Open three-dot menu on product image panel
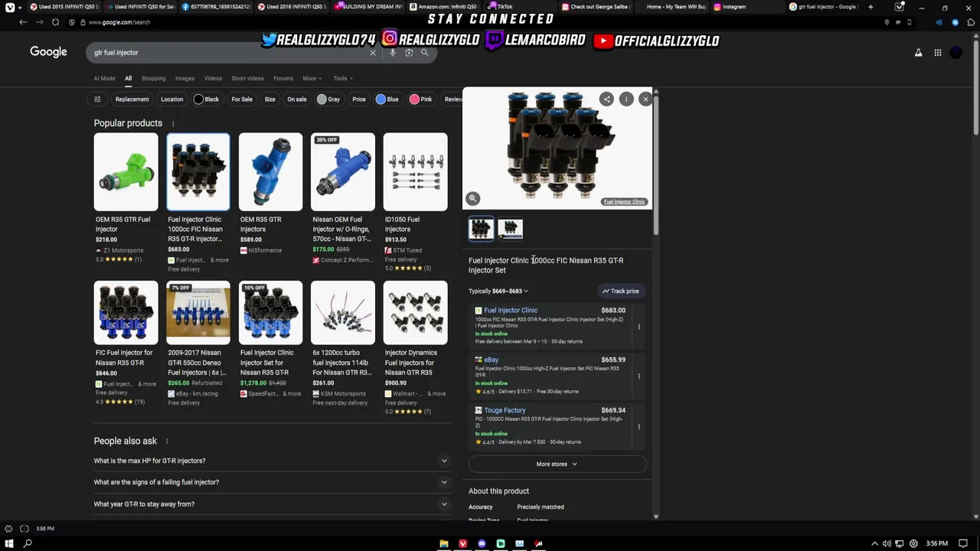 coord(626,99)
